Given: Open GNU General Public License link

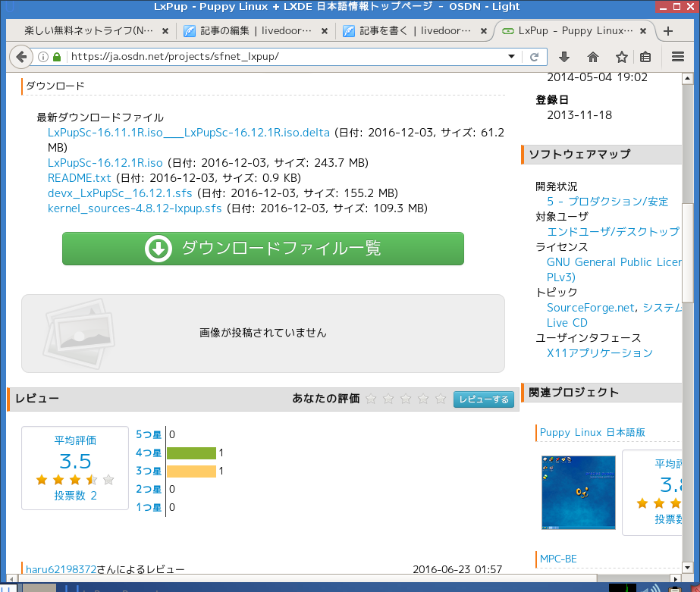Looking at the screenshot, I should tap(614, 262).
